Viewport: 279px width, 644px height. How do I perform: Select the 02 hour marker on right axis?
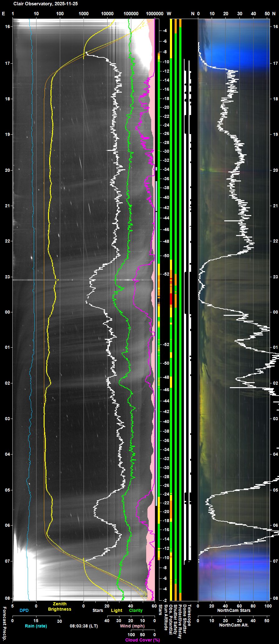coord(275,383)
